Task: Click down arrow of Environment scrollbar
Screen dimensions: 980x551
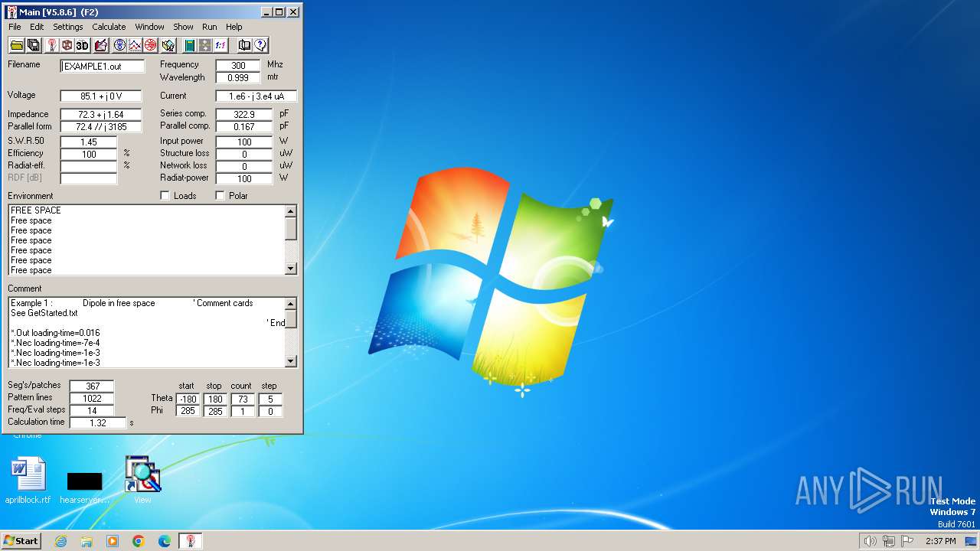Action: click(291, 269)
